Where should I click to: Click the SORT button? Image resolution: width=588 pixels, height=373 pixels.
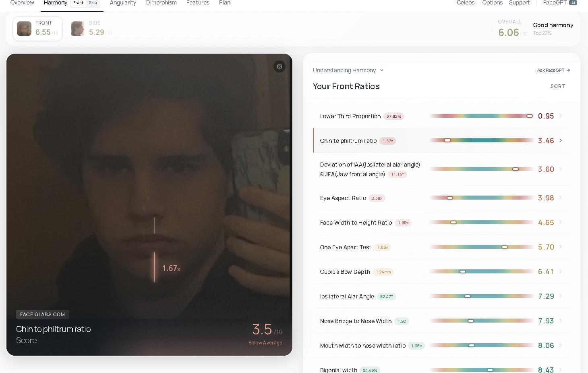pos(558,86)
